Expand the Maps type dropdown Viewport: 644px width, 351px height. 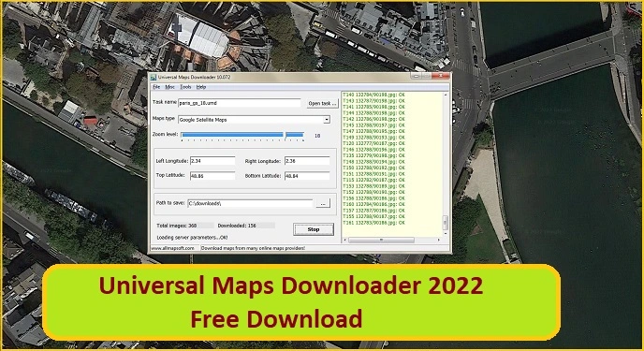(327, 120)
